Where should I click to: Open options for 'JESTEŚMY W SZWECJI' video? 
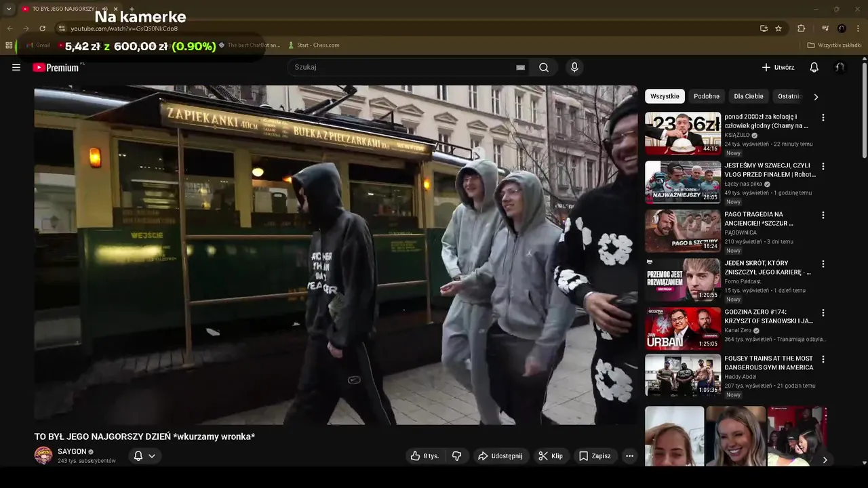[x=823, y=166]
